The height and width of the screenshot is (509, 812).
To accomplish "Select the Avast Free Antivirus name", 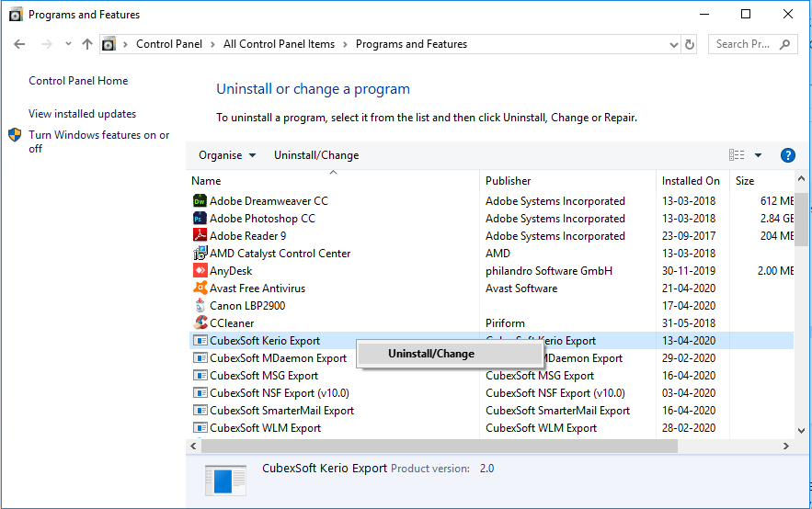I will pyautogui.click(x=257, y=288).
